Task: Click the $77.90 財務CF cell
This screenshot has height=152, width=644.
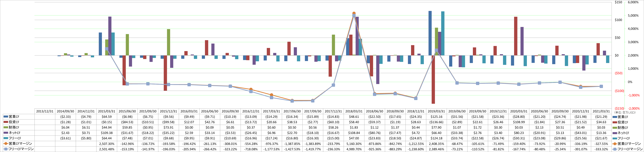Action: click(x=436, y=128)
